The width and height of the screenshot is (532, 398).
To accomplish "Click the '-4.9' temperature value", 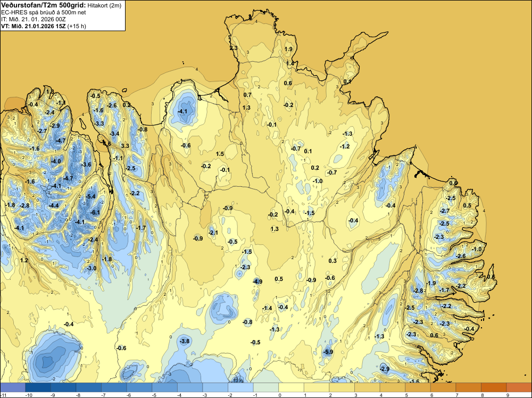I will point(257,281).
